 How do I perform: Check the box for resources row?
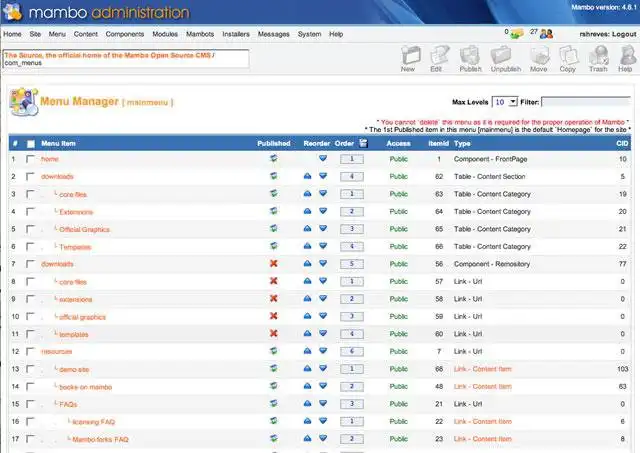pyautogui.click(x=30, y=351)
